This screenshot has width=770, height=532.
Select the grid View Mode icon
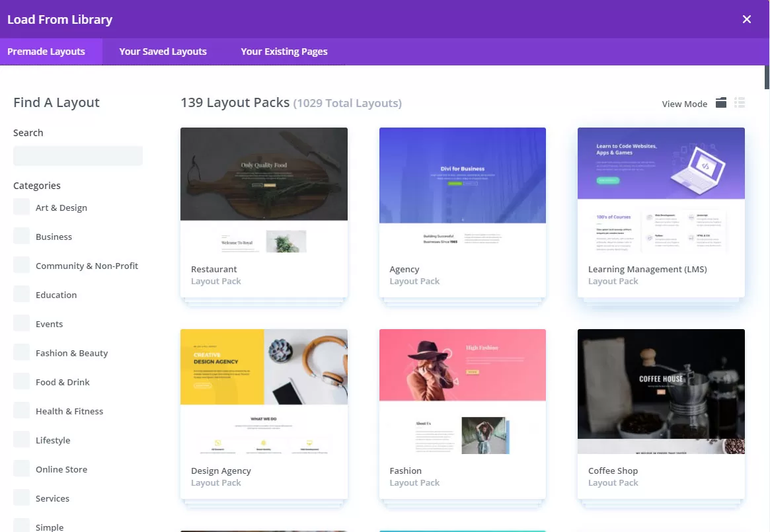(x=720, y=103)
